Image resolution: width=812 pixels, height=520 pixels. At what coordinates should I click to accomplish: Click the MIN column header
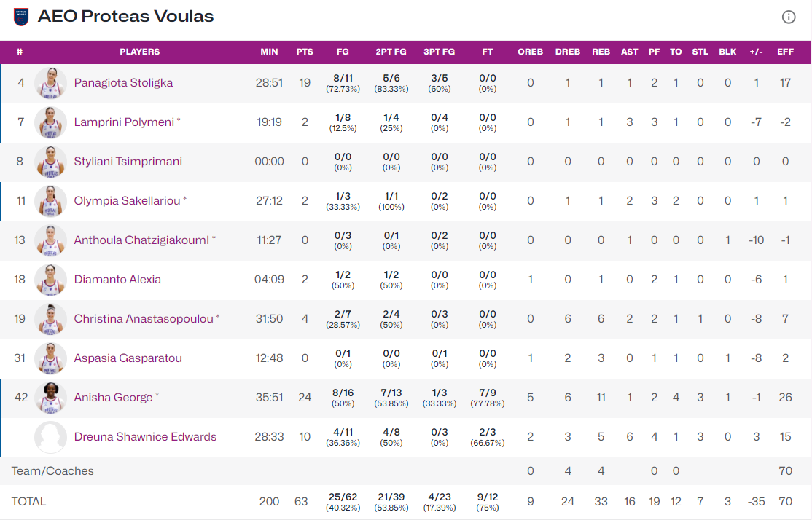tap(269, 52)
